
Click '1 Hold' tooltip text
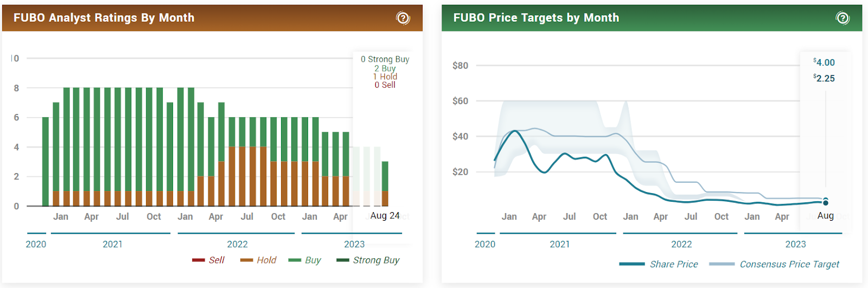coord(385,76)
